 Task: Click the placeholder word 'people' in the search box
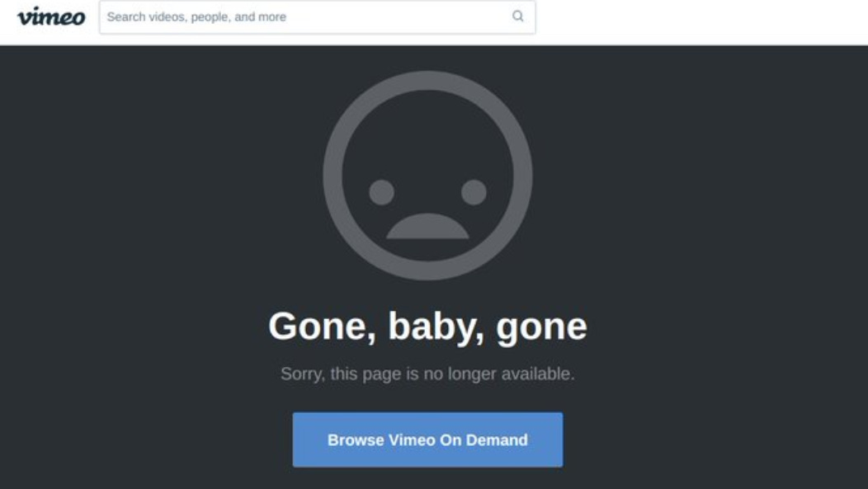pos(210,17)
